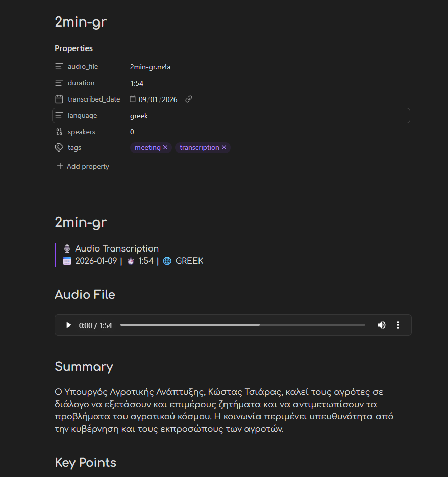448x477 pixels.
Task: Play the embedded audio file
Action: click(x=68, y=325)
